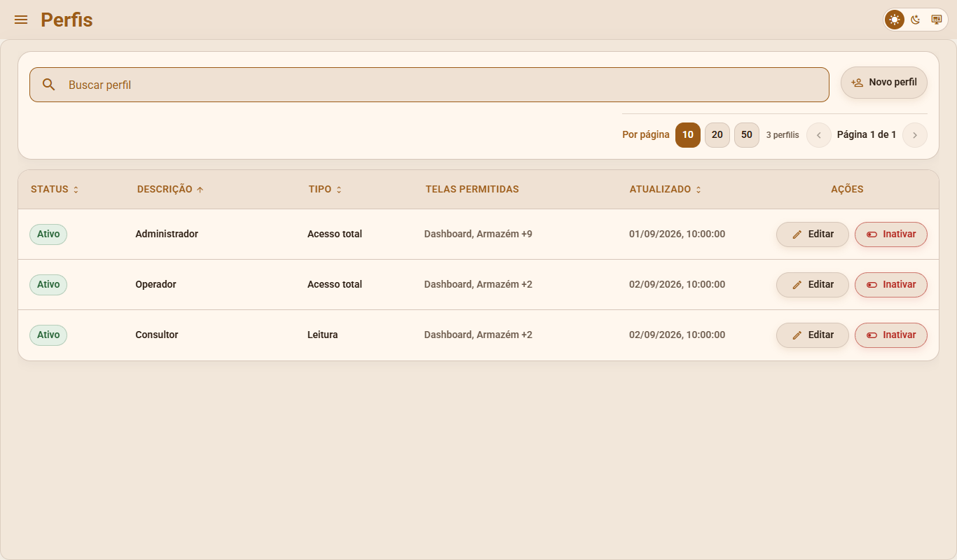Screen dimensions: 957x560
Task: Inactivate the Administrador profile
Action: [x=891, y=234]
